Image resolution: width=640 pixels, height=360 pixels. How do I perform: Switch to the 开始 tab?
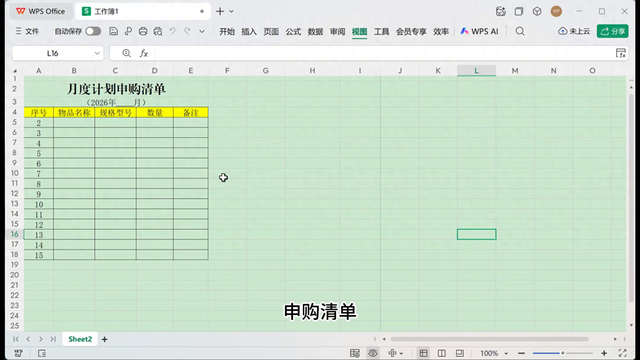[227, 31]
